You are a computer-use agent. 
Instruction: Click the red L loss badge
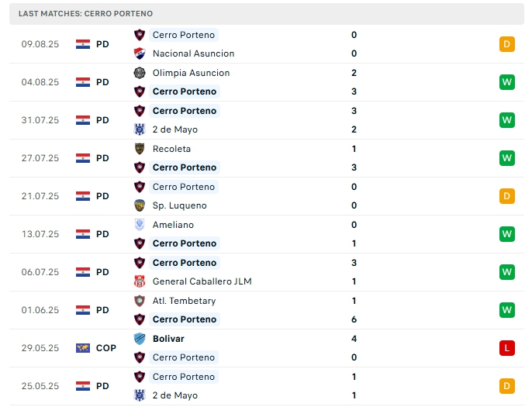507,348
